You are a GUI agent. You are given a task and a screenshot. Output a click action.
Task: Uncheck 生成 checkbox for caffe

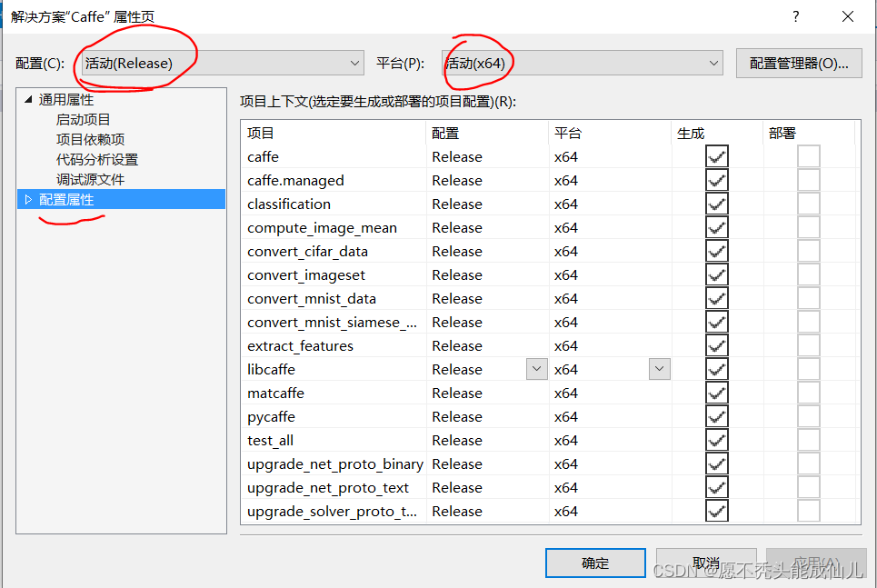point(716,156)
